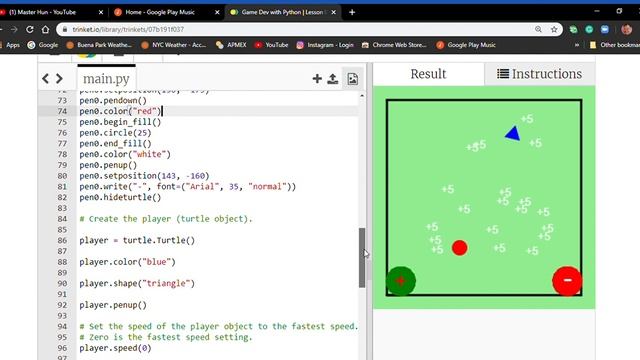Open the Chrome Web Store bookmark
640x360 pixels.
coord(394,45)
